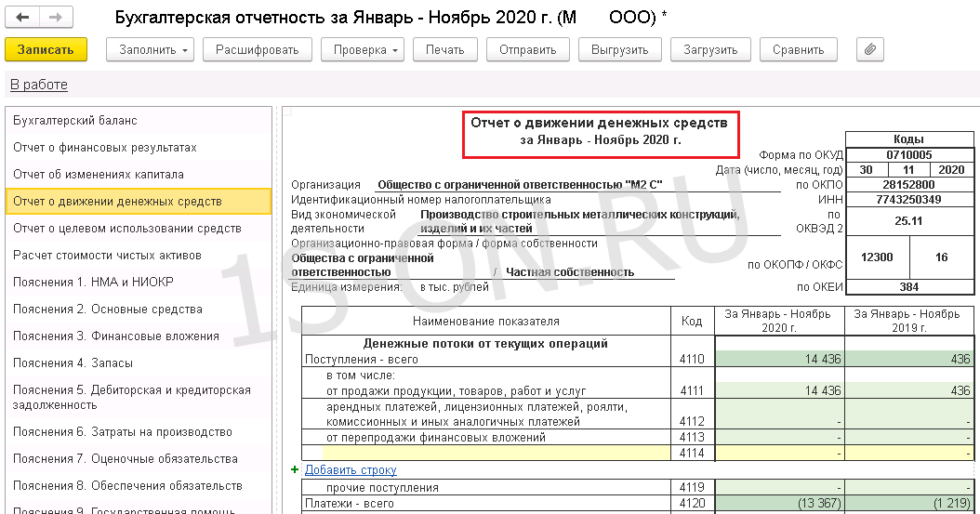Open Пояснения 1. НМА и НИОКР

[x=139, y=282]
